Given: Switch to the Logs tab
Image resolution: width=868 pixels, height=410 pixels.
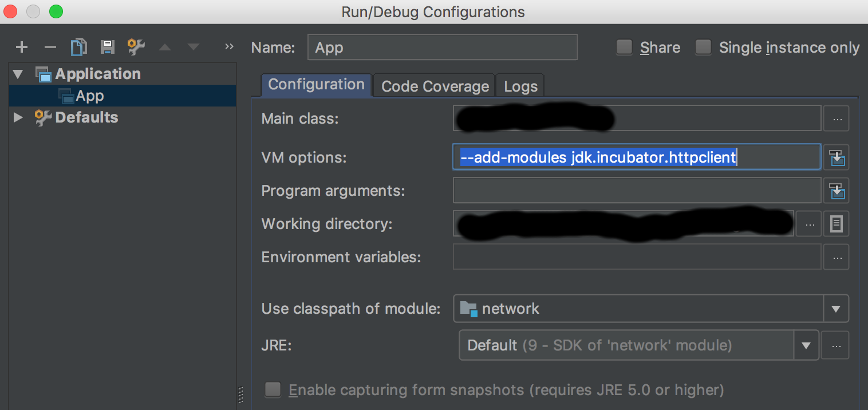Looking at the screenshot, I should (520, 86).
